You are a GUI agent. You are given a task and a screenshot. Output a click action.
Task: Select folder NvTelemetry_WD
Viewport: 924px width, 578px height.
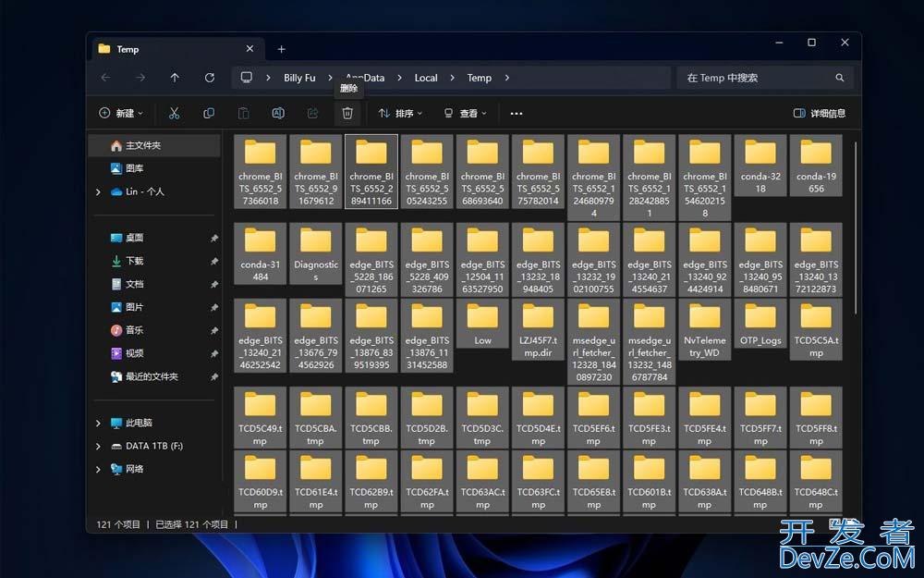click(x=705, y=330)
